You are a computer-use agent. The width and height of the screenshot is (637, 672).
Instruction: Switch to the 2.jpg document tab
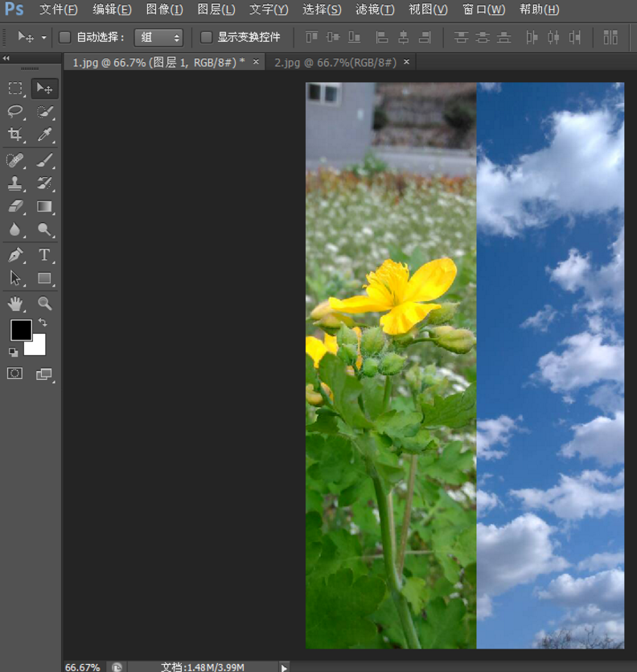point(335,62)
